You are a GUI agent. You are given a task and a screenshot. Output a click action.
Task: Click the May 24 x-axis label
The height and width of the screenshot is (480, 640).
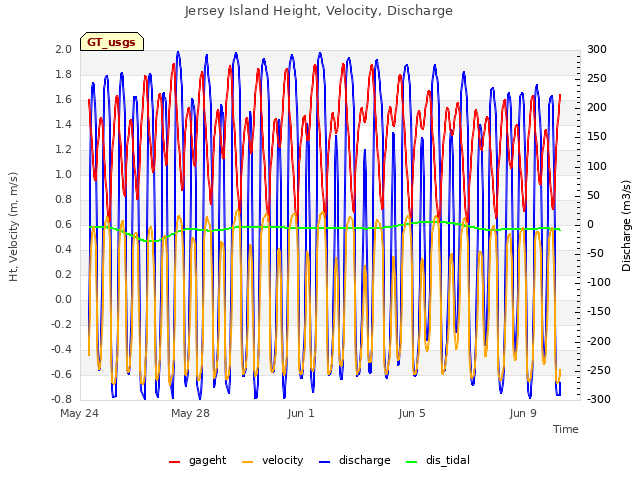pyautogui.click(x=80, y=413)
